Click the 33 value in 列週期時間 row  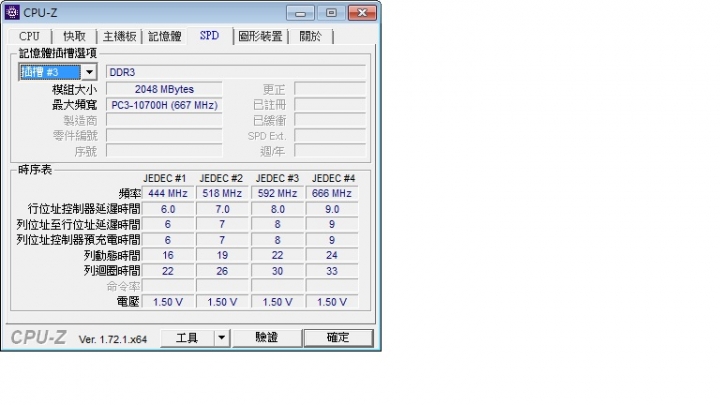[x=332, y=271]
